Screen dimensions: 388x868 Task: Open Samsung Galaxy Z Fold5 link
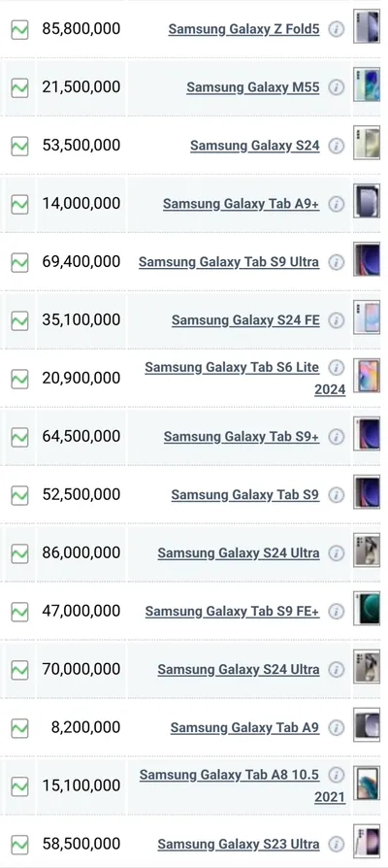click(243, 29)
